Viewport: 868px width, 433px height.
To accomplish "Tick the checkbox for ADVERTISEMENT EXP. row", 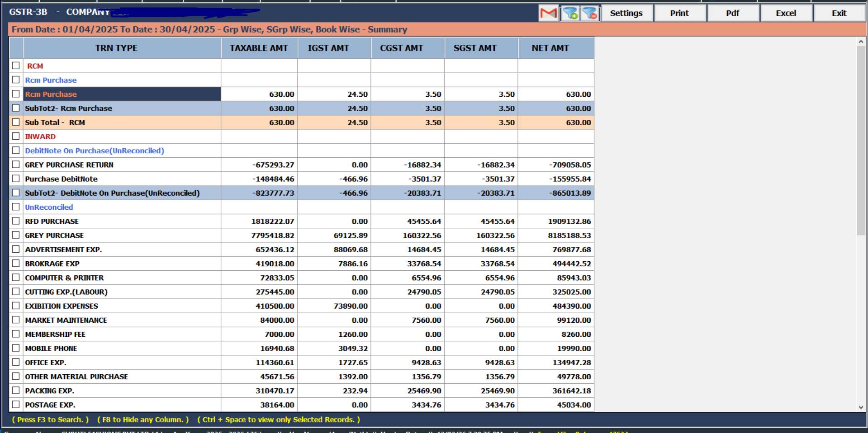I will click(16, 249).
